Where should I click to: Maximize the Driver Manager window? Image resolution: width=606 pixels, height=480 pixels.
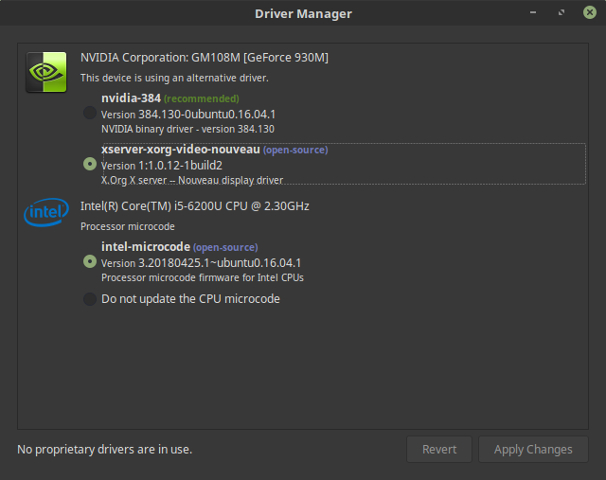coord(561,13)
